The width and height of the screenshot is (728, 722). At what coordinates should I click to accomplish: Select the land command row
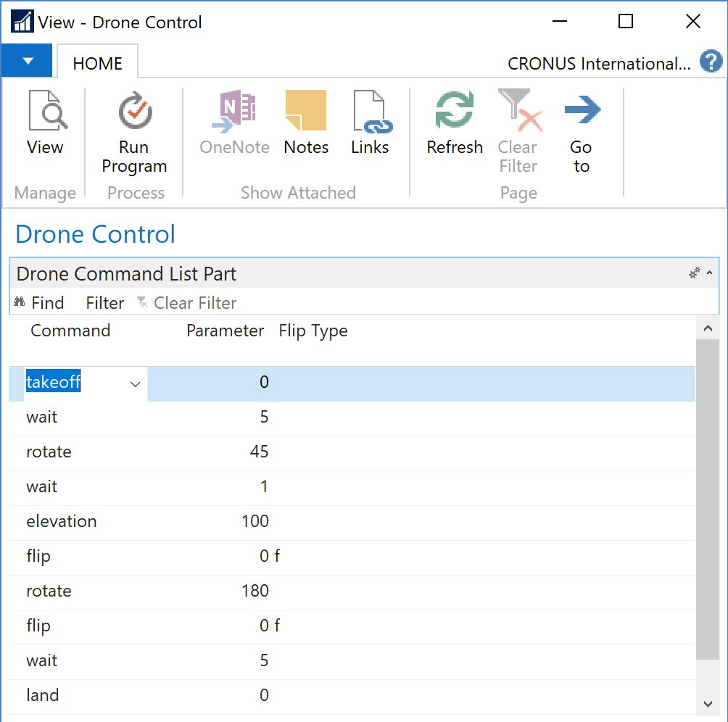tap(352, 697)
